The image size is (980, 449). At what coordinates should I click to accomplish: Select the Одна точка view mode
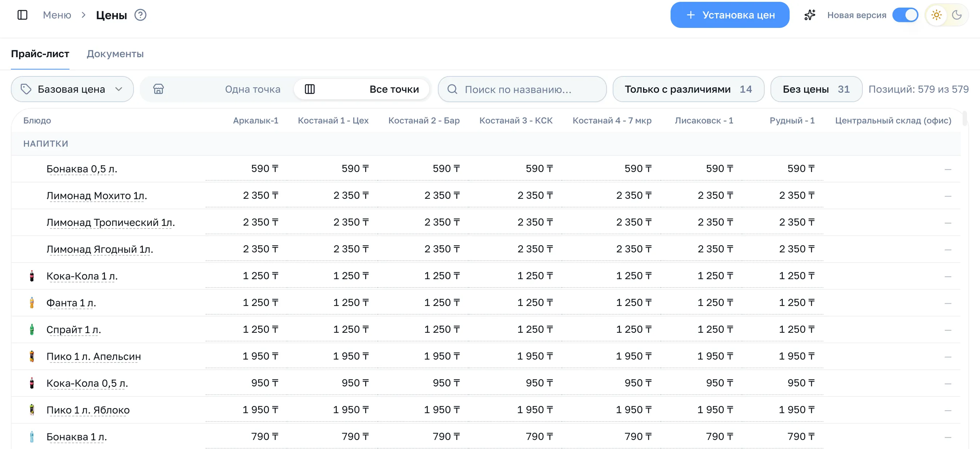tap(217, 89)
